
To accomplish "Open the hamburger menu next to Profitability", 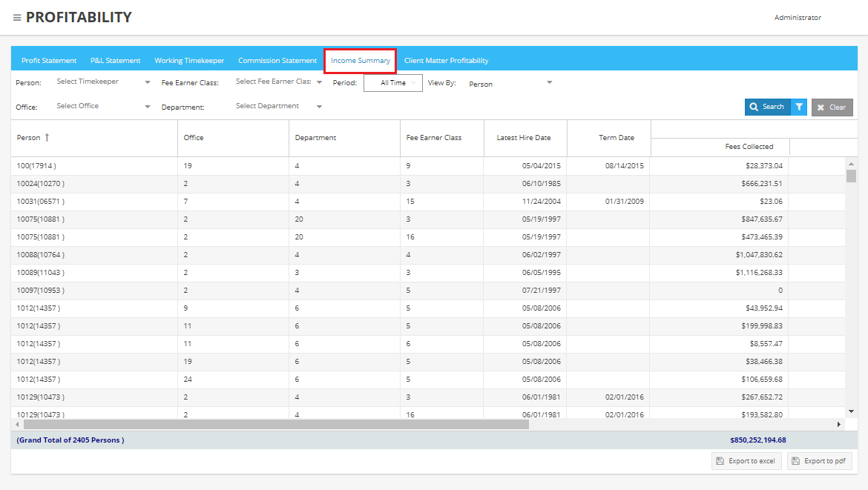I will coord(16,18).
